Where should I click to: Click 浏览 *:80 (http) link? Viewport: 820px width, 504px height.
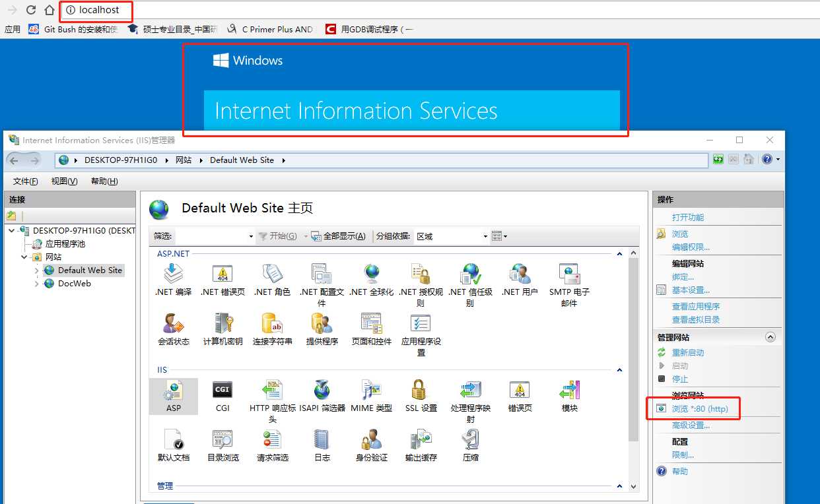(x=700, y=409)
